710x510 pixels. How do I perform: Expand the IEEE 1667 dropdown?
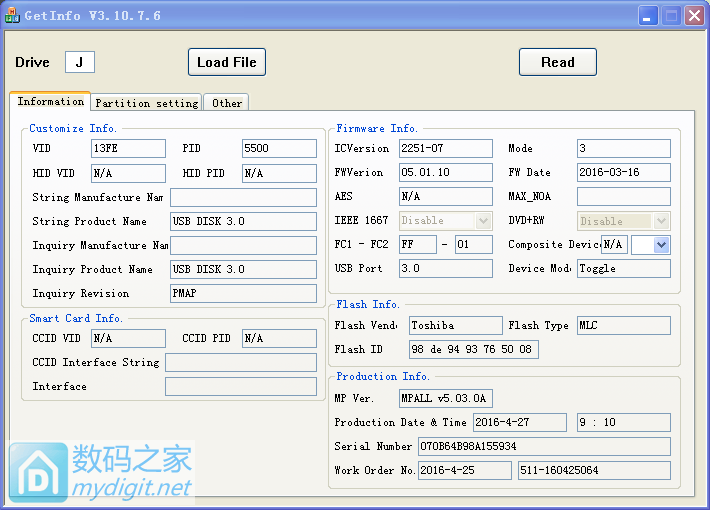pyautogui.click(x=484, y=221)
